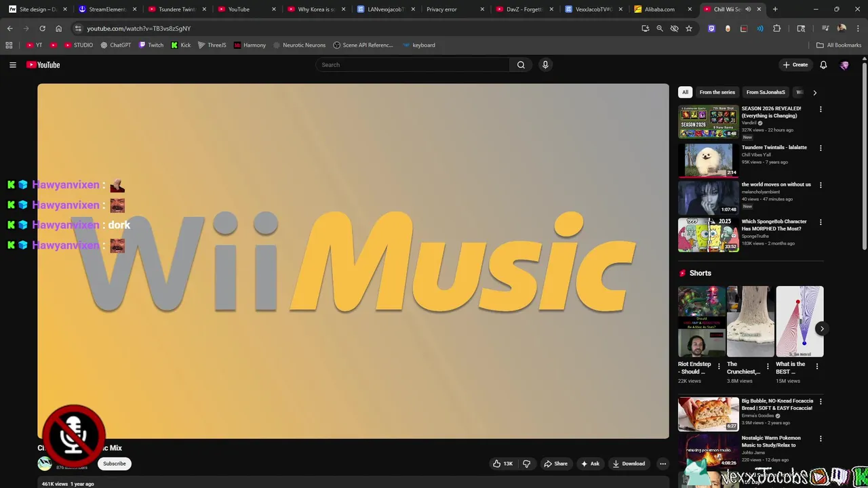This screenshot has height=488, width=868.
Task: Open options menu for SEASON 2026 REVEALED
Action: pos(821,109)
